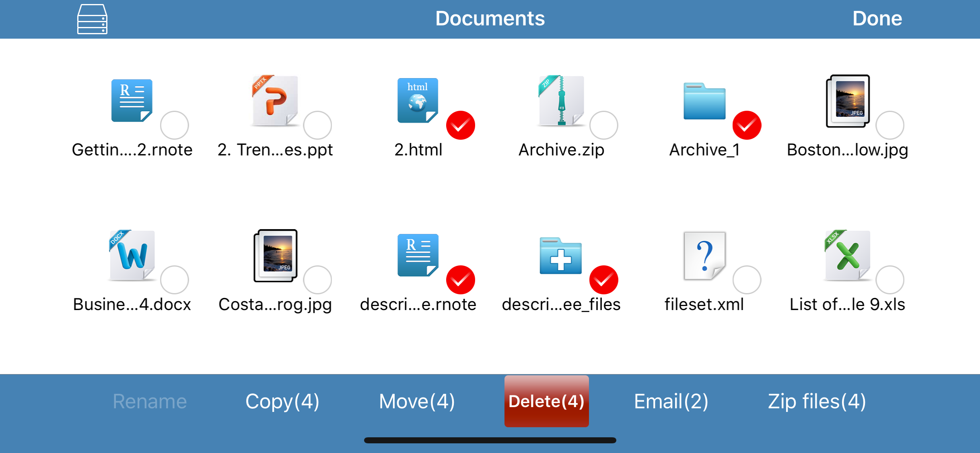Deselect the 2.html red checkmark

click(x=460, y=125)
